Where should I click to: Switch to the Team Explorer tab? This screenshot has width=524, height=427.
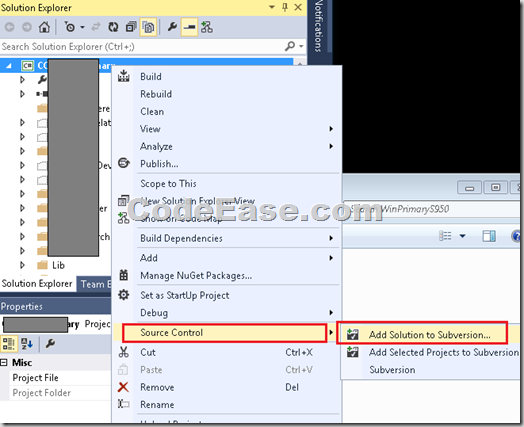click(x=94, y=284)
